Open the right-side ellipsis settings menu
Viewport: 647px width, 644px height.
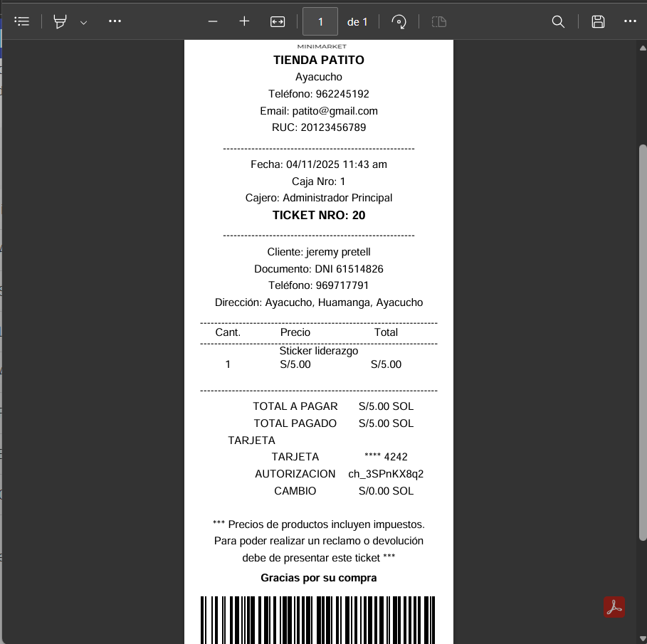(630, 21)
